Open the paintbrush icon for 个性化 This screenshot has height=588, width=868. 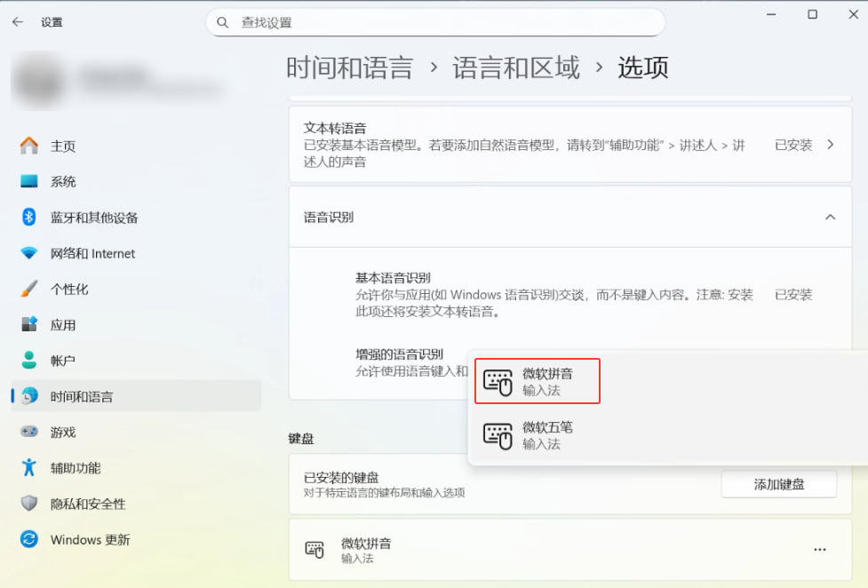point(28,289)
